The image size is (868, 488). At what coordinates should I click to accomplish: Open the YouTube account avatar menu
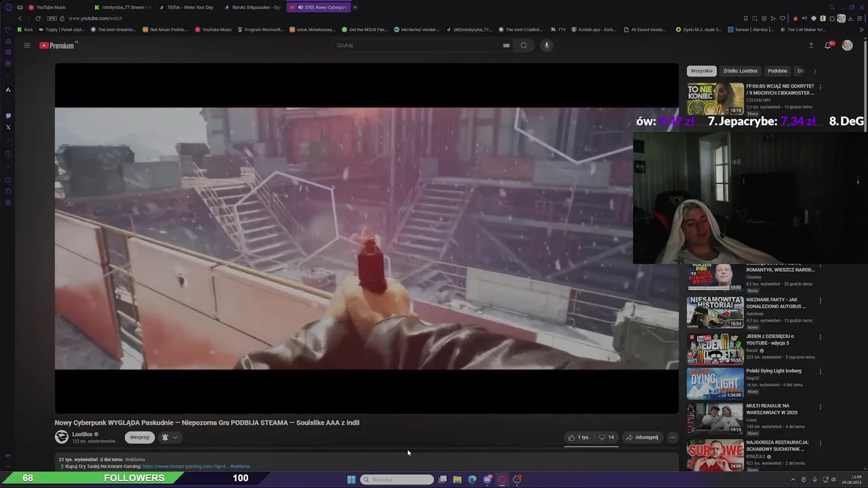pos(847,45)
